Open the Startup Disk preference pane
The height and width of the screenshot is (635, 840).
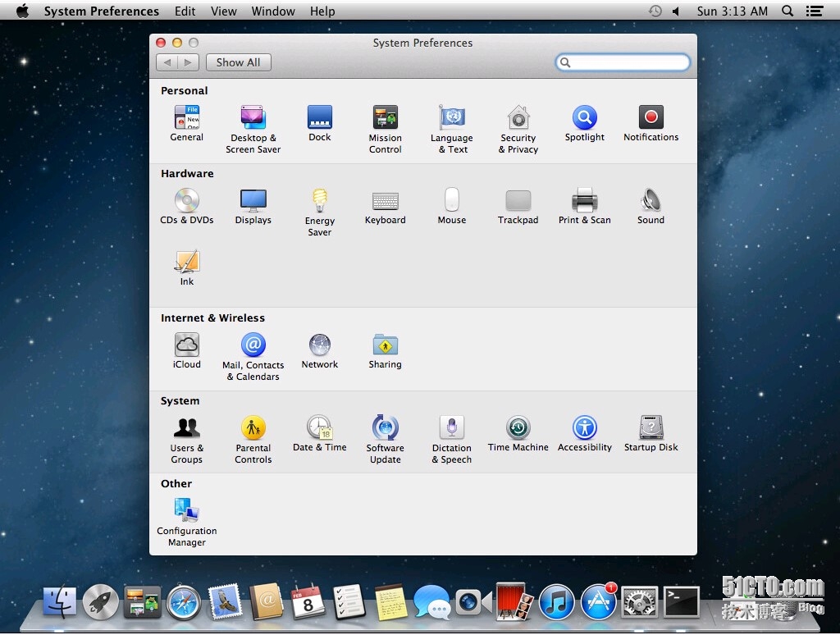[651, 433]
